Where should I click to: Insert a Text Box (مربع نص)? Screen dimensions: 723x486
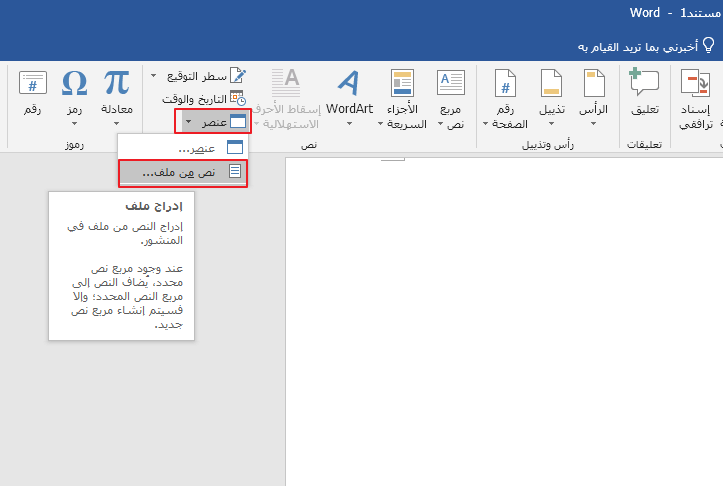[x=450, y=84]
